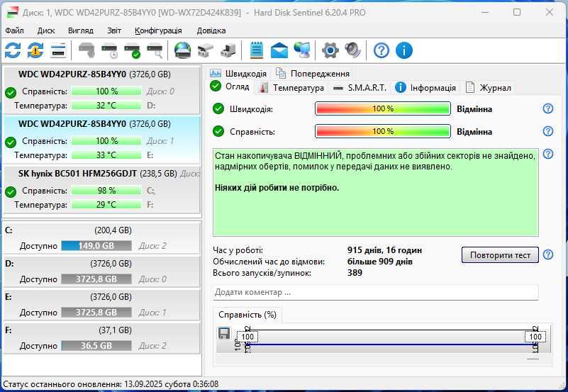
Task: Open the S.M.A.R.T. tab
Action: 360,88
